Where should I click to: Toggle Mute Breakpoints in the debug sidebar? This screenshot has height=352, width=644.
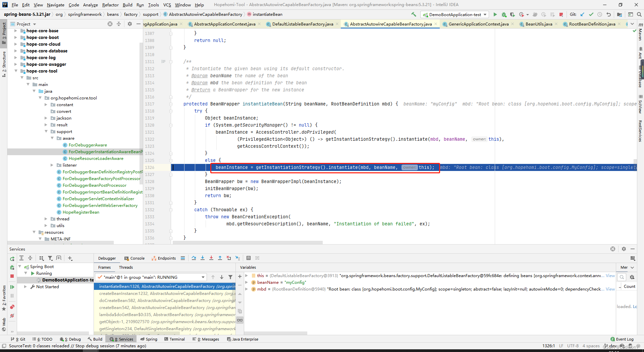pyautogui.click(x=12, y=316)
